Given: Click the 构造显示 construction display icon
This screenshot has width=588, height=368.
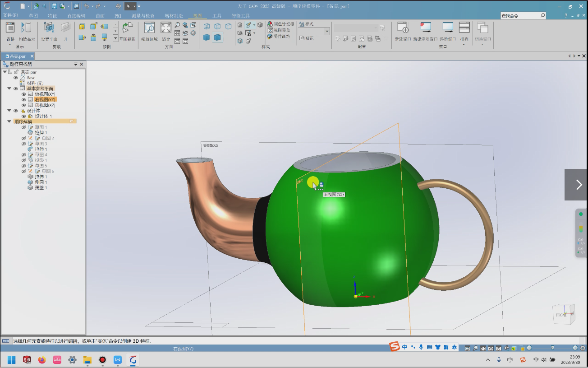Looking at the screenshot, I should [27, 28].
